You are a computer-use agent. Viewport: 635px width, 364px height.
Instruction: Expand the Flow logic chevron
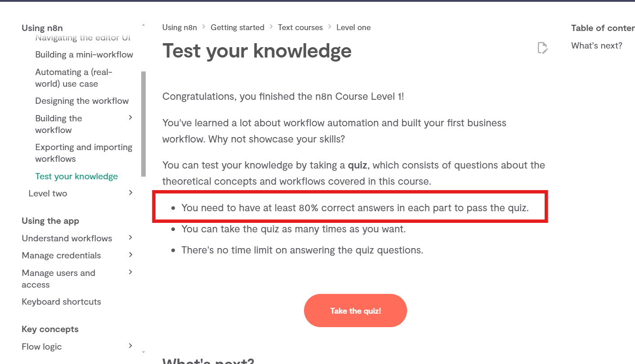(130, 346)
